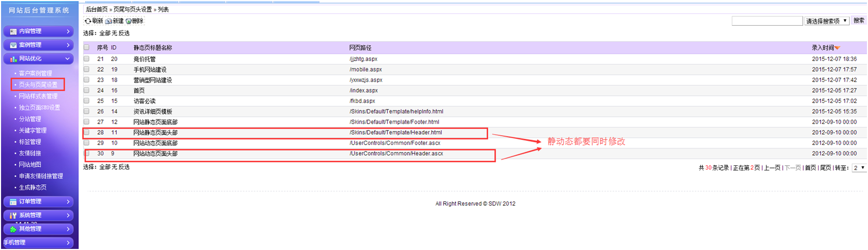Go to 上一页 previous page link

click(x=772, y=168)
